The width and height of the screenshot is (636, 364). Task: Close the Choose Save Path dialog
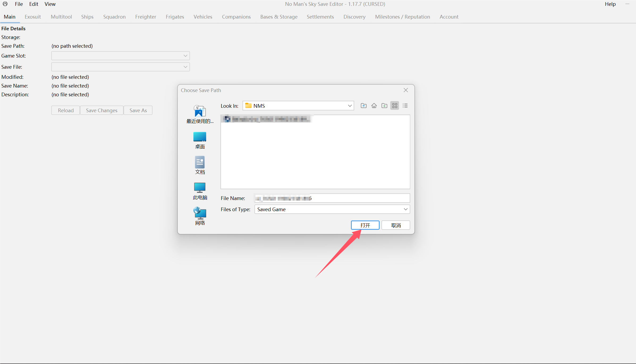click(x=406, y=90)
